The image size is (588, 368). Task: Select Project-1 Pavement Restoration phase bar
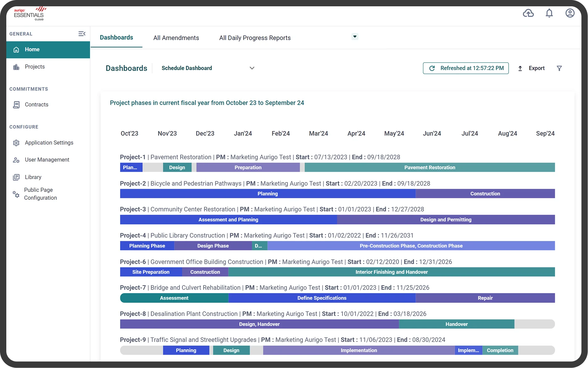click(430, 167)
